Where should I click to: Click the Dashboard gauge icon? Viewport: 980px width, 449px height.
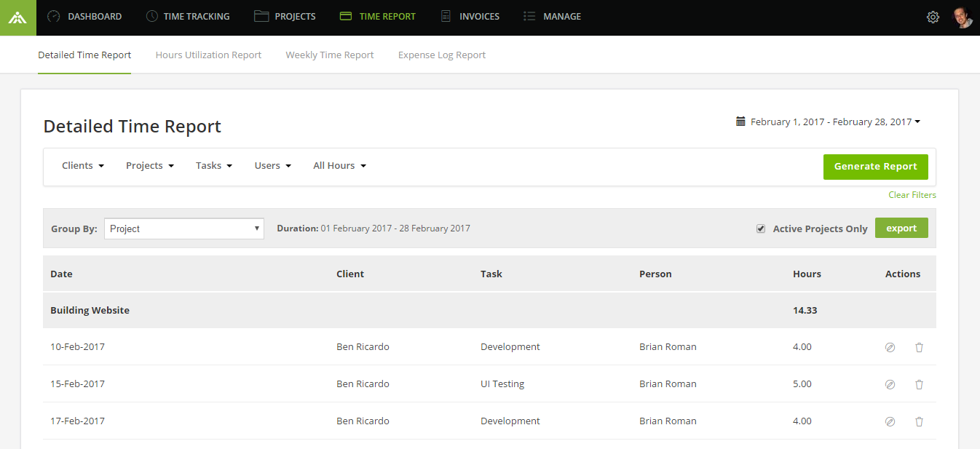pos(54,16)
